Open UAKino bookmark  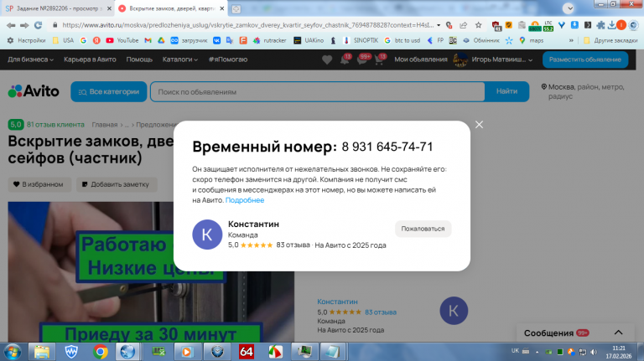pos(309,40)
